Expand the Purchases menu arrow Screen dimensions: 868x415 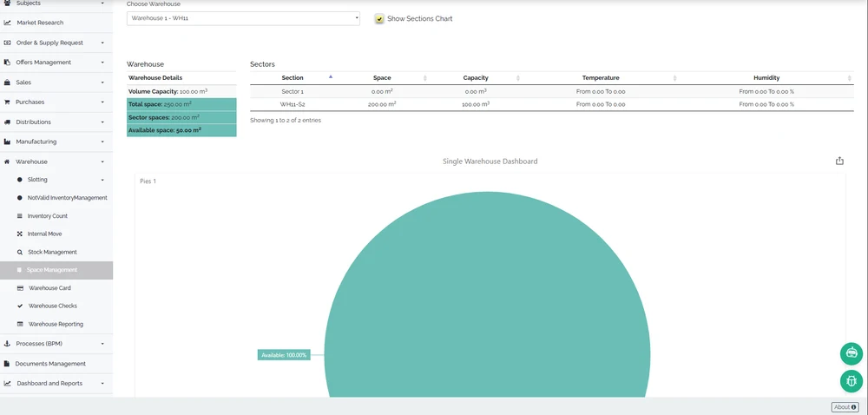coord(102,102)
